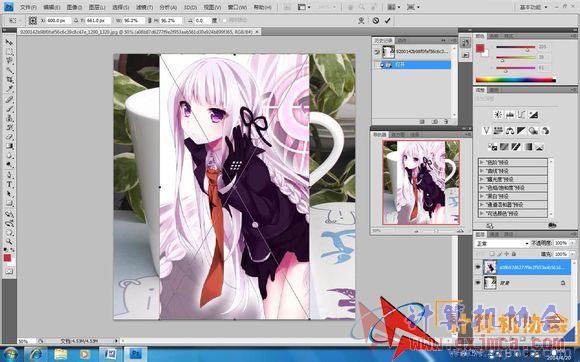The image size is (580, 362).
Task: Click the reference point locator grid
Action: click(33, 21)
